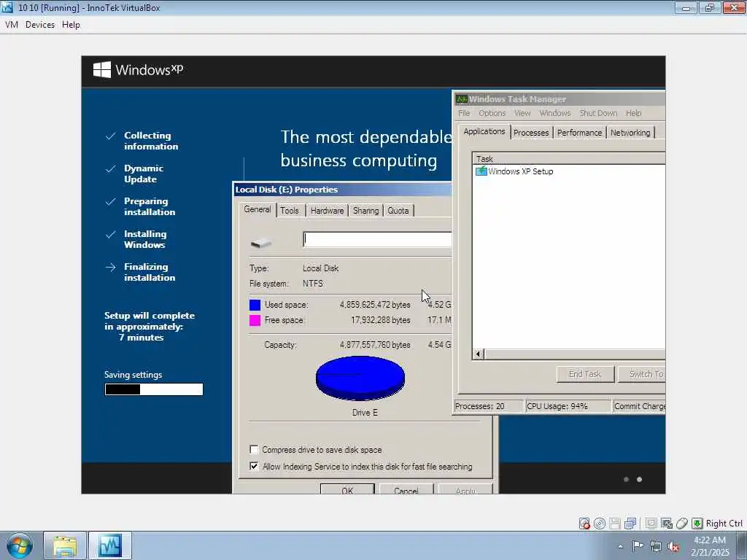The height and width of the screenshot is (560, 747).
Task: Click the blue Used space swatch
Action: pos(255,305)
